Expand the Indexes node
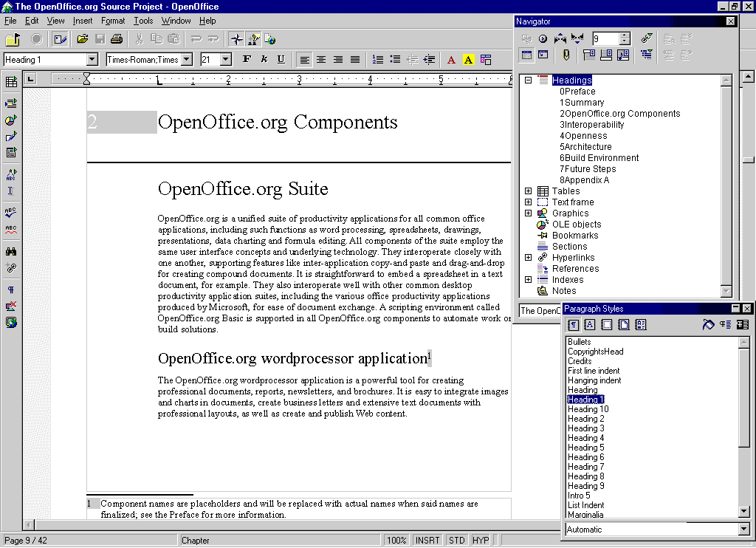This screenshot has height=548, width=756. click(529, 280)
